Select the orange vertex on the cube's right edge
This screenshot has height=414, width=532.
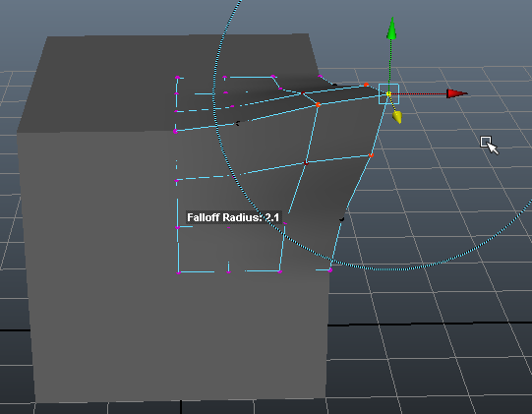click(371, 155)
